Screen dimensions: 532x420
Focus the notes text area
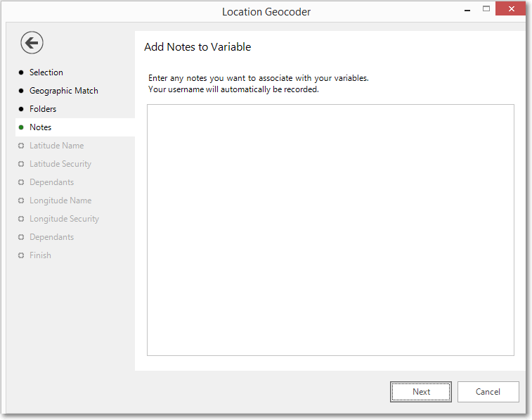click(x=330, y=230)
